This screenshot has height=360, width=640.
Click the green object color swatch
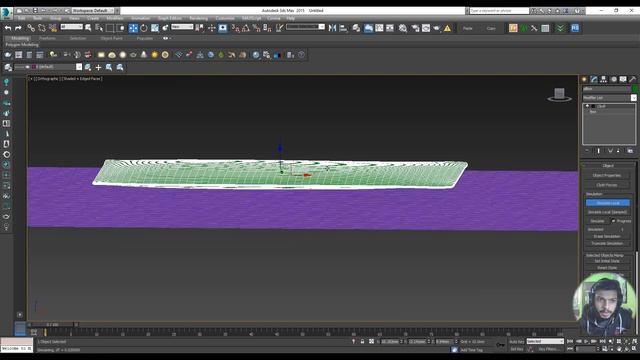coord(635,89)
